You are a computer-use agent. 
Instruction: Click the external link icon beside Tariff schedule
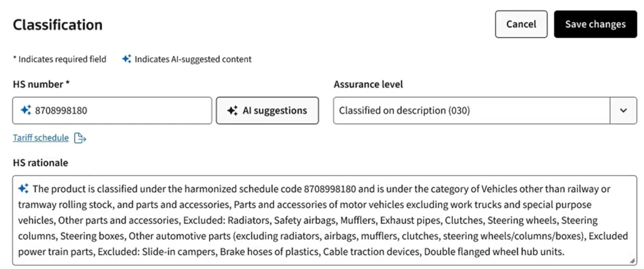pos(80,138)
